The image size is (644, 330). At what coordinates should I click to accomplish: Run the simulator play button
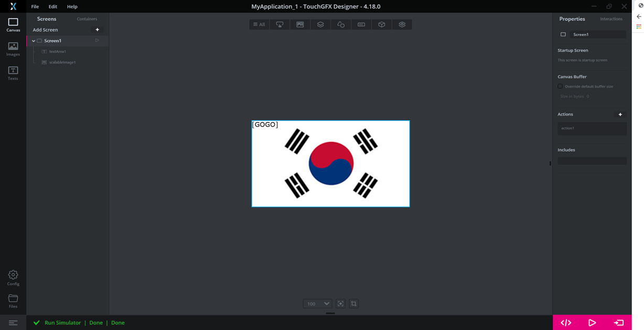[x=592, y=323]
